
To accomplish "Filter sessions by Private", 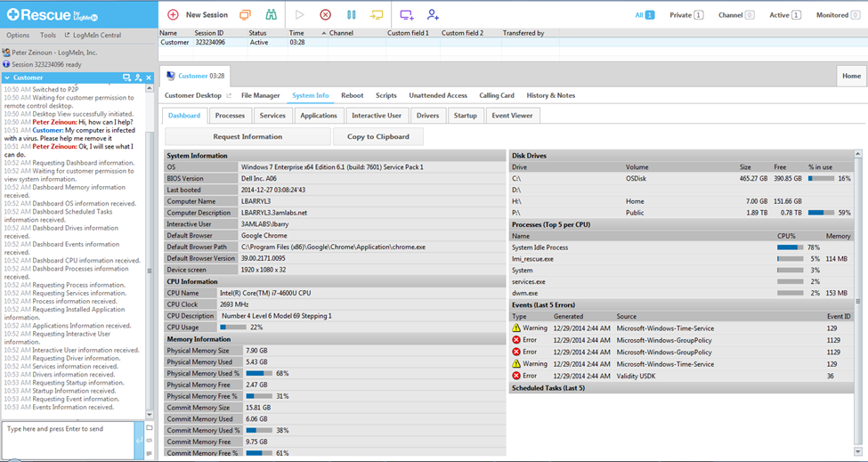I will click(x=686, y=15).
